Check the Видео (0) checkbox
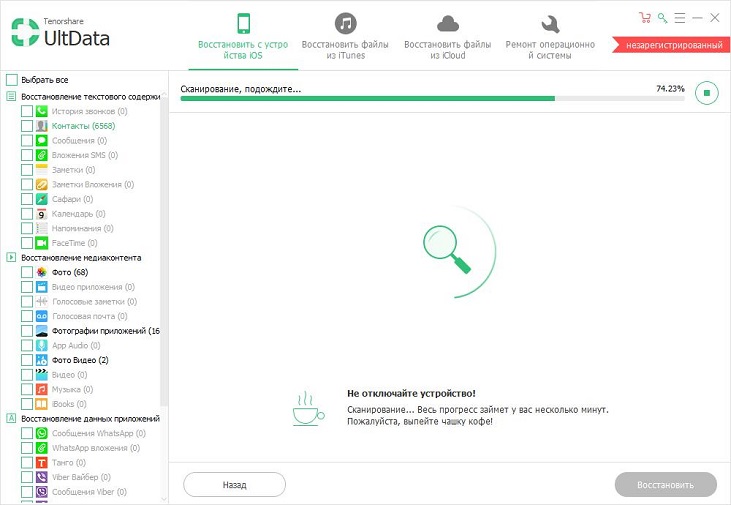The width and height of the screenshot is (731, 505). pyautogui.click(x=27, y=374)
